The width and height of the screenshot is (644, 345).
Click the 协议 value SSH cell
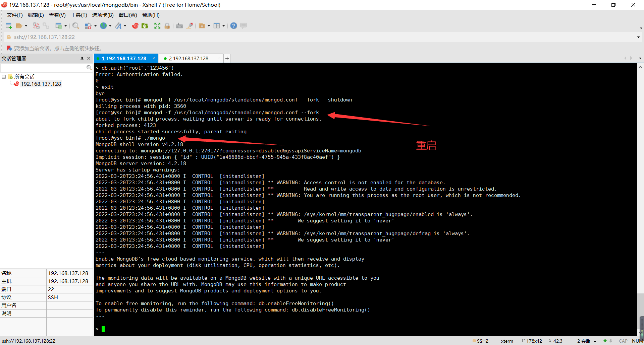coord(69,297)
